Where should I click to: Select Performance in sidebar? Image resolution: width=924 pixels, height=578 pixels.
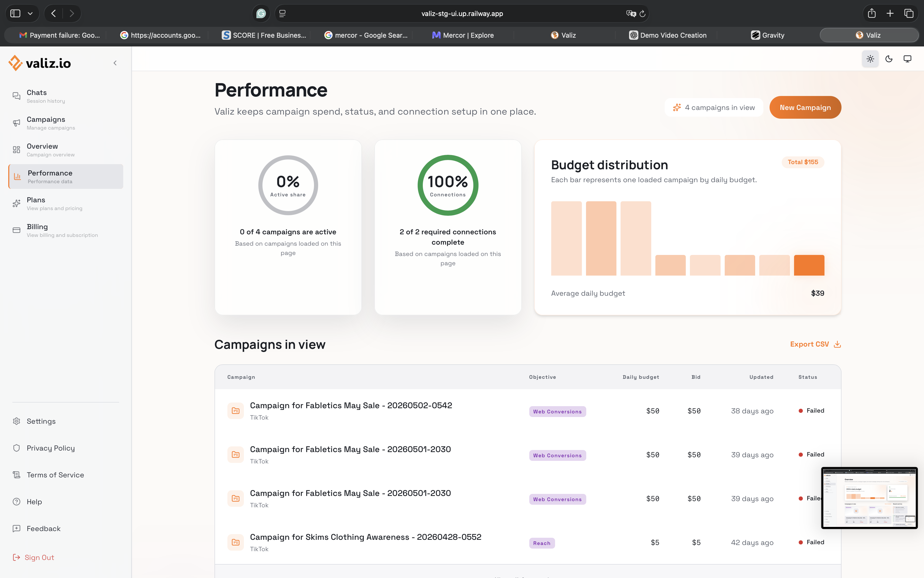tap(66, 176)
